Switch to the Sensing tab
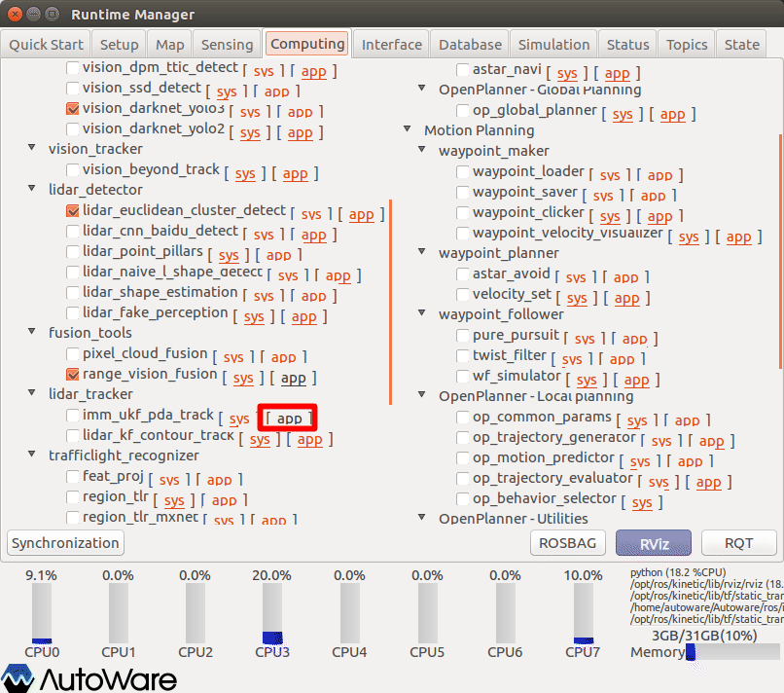The height and width of the screenshot is (693, 784). [227, 45]
